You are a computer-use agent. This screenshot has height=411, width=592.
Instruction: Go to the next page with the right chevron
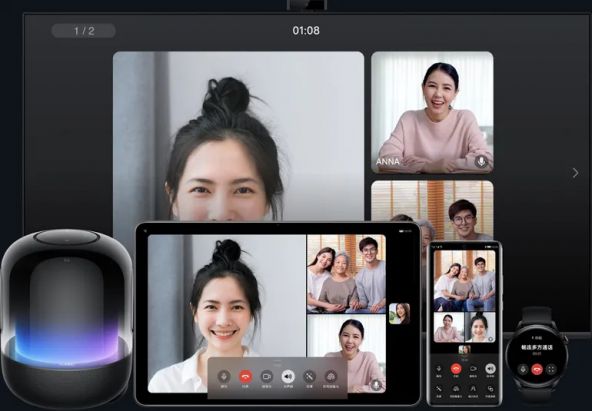pyautogui.click(x=575, y=173)
